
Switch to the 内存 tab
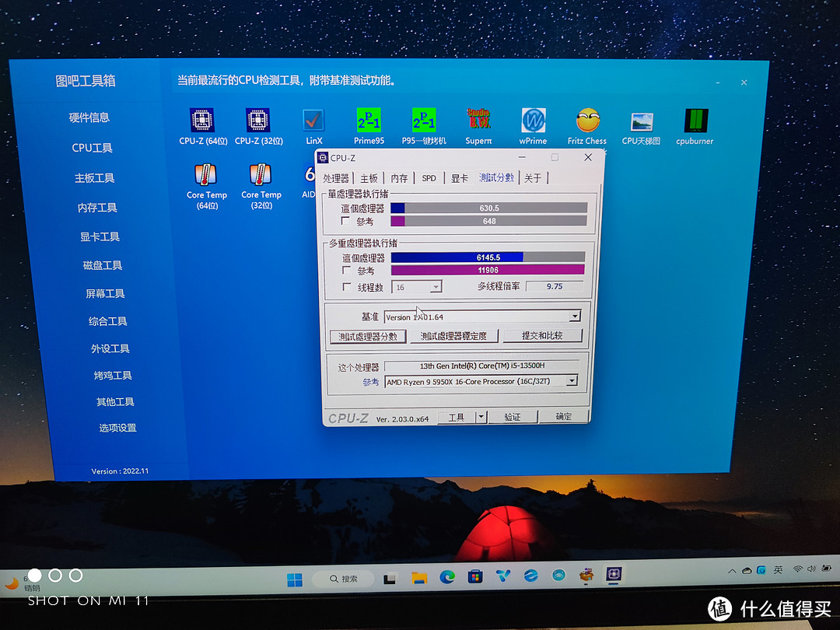(399, 178)
